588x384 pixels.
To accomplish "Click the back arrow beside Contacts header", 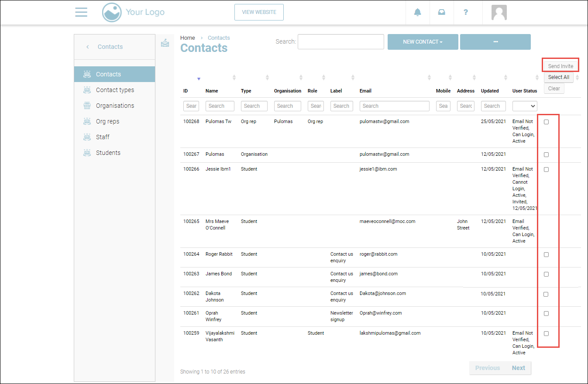I will [x=88, y=47].
